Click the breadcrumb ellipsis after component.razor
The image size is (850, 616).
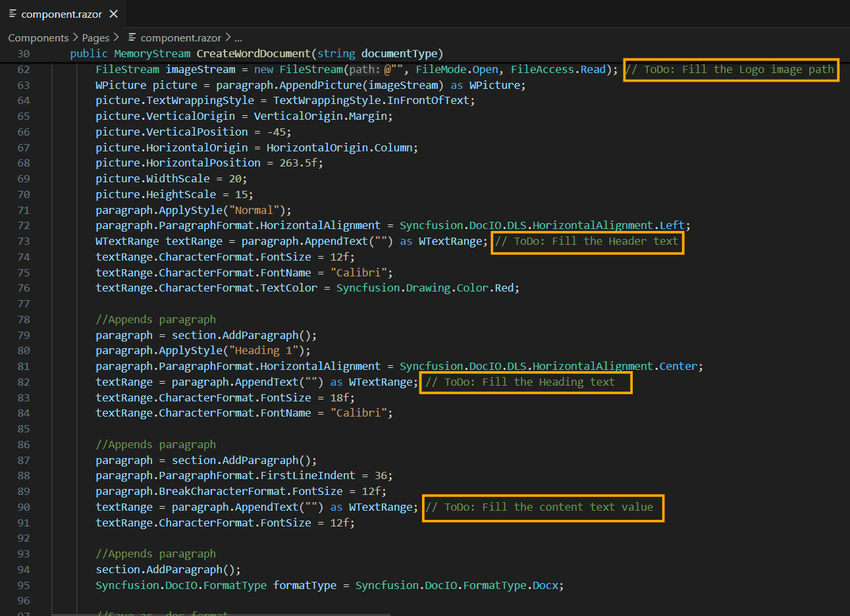click(238, 38)
